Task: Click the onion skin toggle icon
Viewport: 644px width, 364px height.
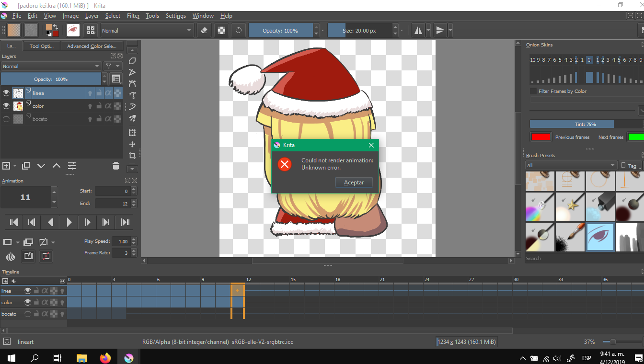Action: point(11,256)
